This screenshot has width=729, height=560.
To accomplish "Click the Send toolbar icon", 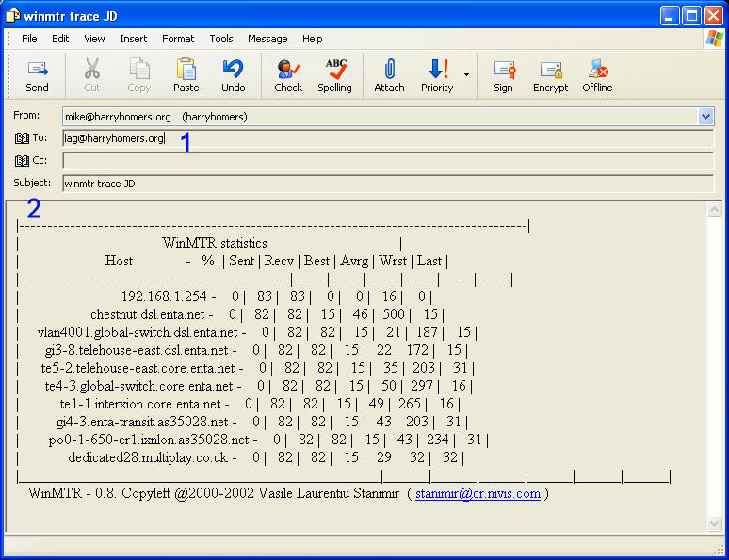I will [x=37, y=70].
